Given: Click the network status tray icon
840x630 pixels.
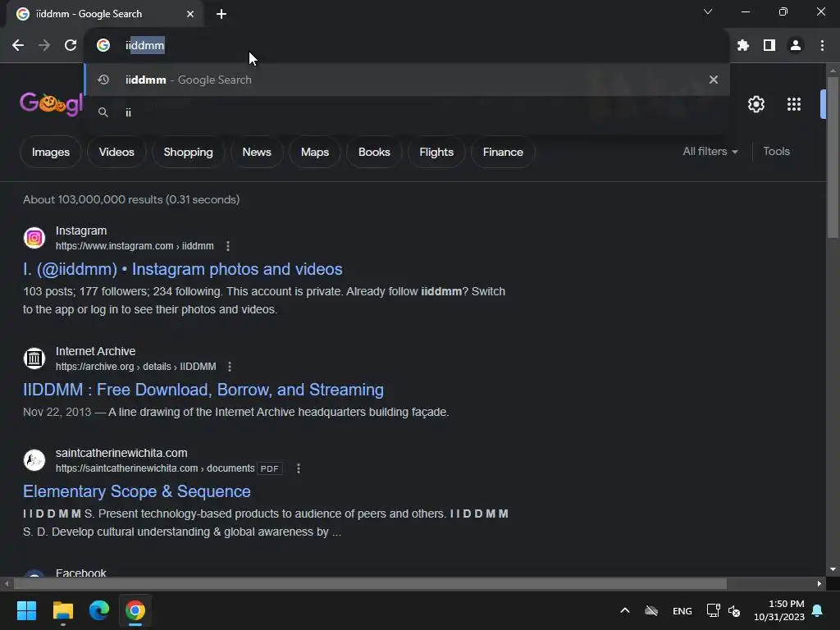Looking at the screenshot, I should [713, 610].
